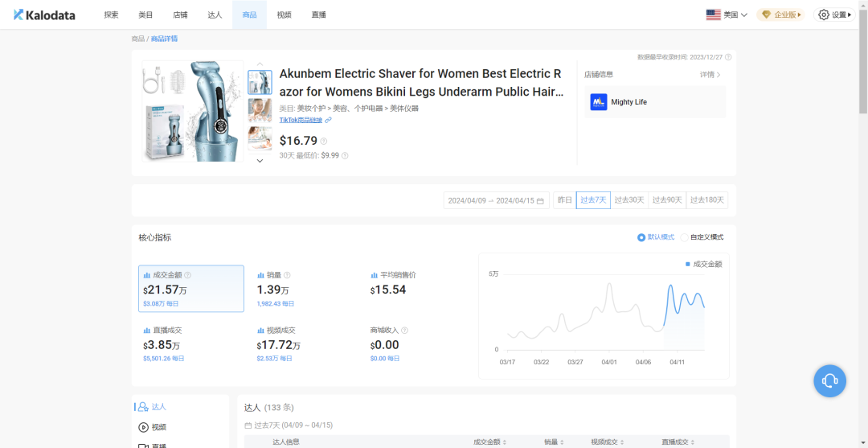Image resolution: width=868 pixels, height=448 pixels.
Task: Click help icon beside 销量 metric
Action: (x=287, y=274)
